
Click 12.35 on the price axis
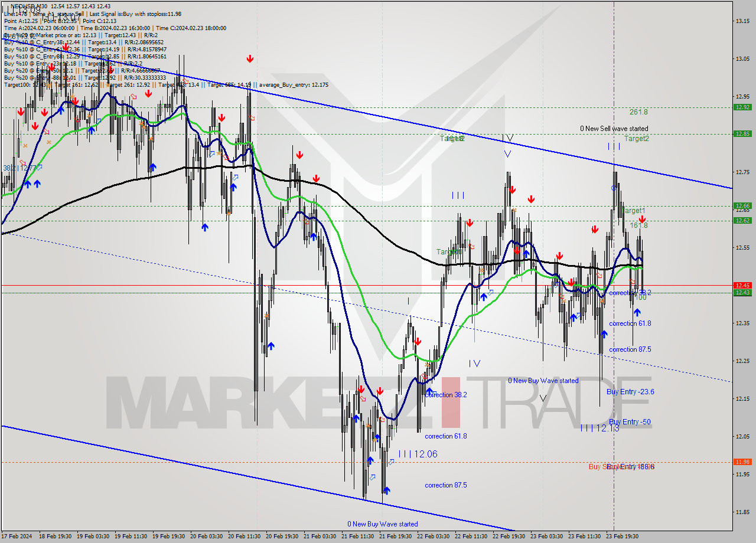click(x=743, y=323)
